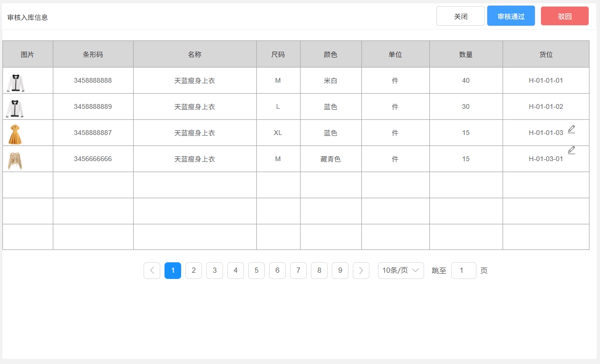The width and height of the screenshot is (600, 364).
Task: Go to the next page arrow
Action: [x=361, y=270]
